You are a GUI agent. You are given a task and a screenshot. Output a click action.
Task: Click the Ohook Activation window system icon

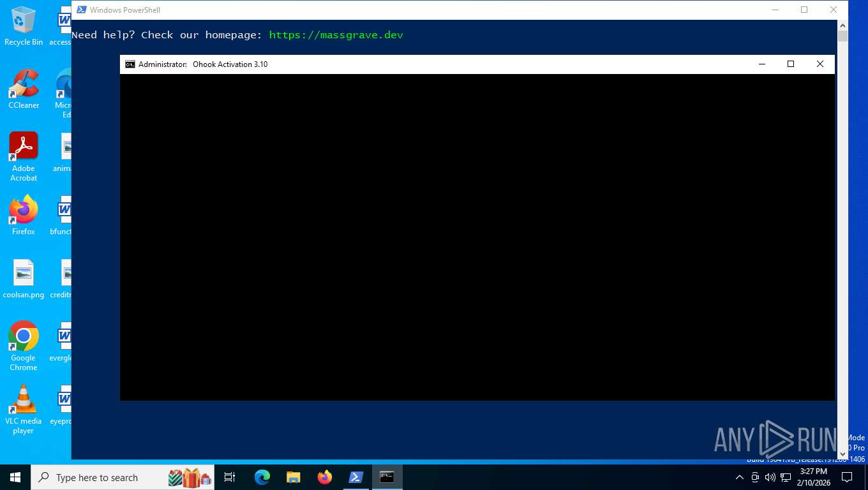(130, 64)
